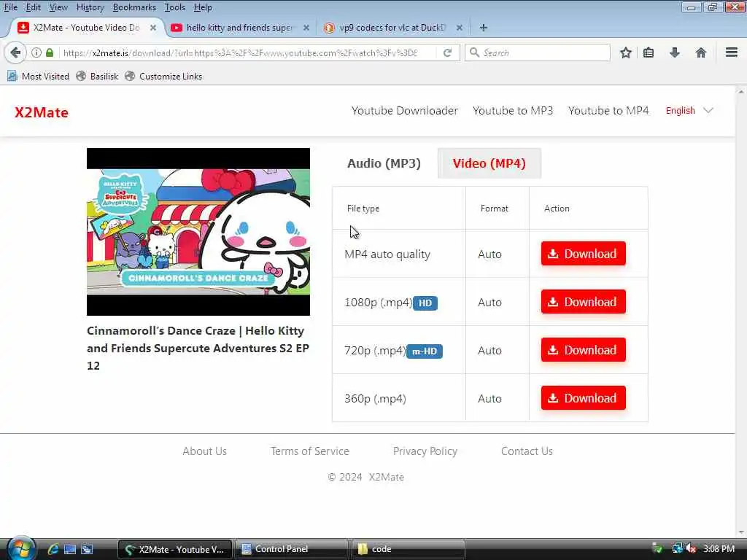The width and height of the screenshot is (747, 560).
Task: Click the Most Visited bookmarks icon
Action: tap(12, 76)
